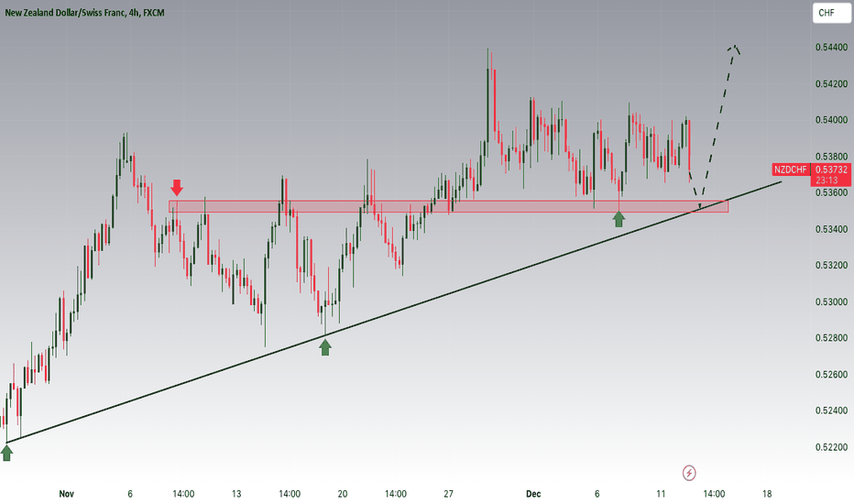Click the lightning event icon near Dec 14
This screenshot has width=854, height=504.
689,473
